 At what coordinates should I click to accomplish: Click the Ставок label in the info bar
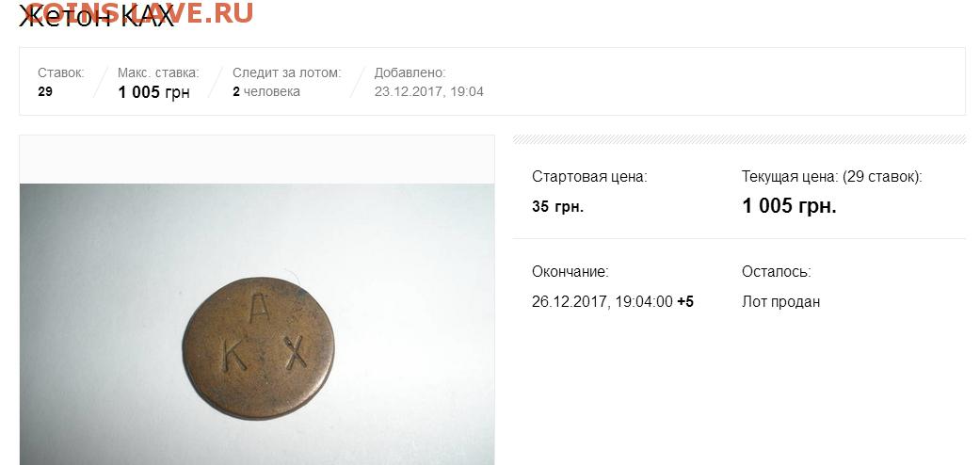click(60, 73)
